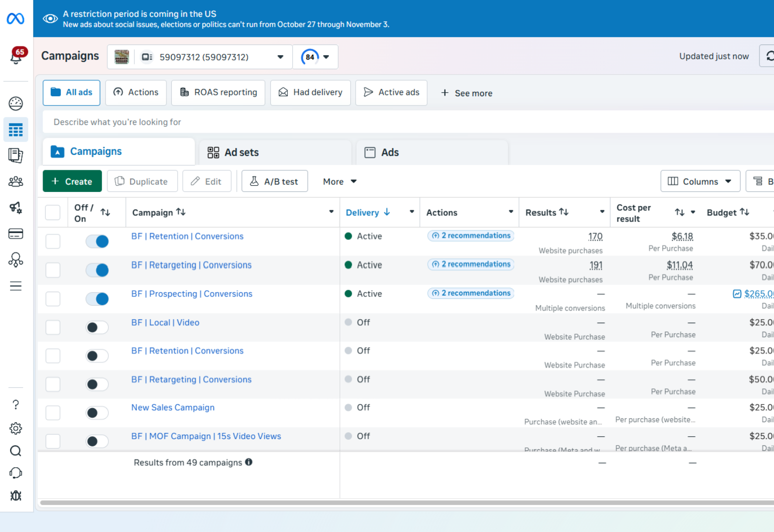Switch to the Ad sets tab
The width and height of the screenshot is (774, 532).
point(275,152)
